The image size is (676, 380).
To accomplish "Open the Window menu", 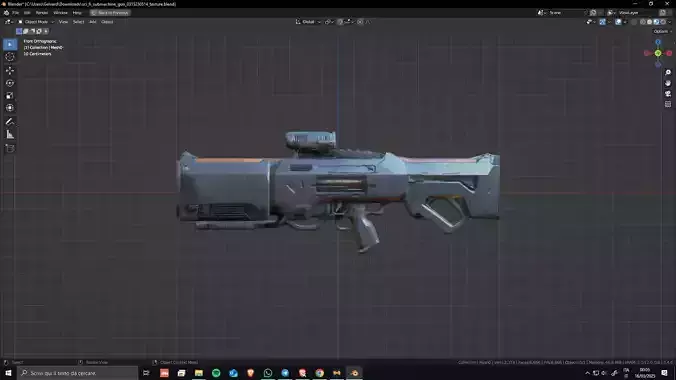I will coord(60,13).
